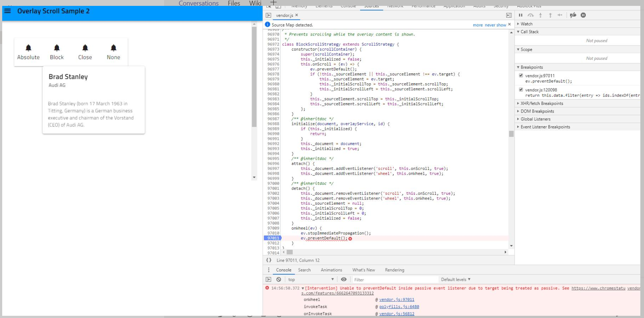Click the sample page vertical scrollbar thumb
The height and width of the screenshot is (318, 644).
pyautogui.click(x=254, y=77)
